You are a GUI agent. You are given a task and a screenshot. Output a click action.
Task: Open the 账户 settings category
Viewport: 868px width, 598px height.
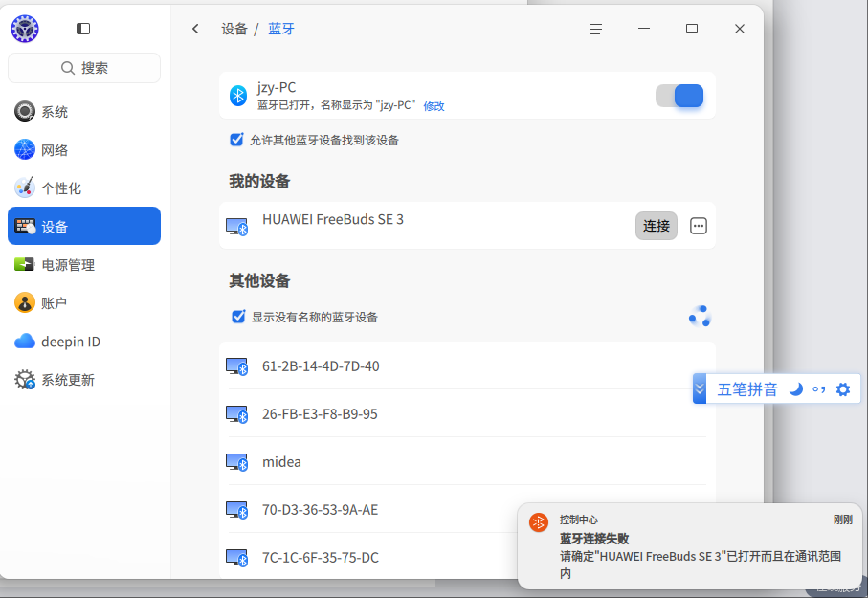(84, 303)
